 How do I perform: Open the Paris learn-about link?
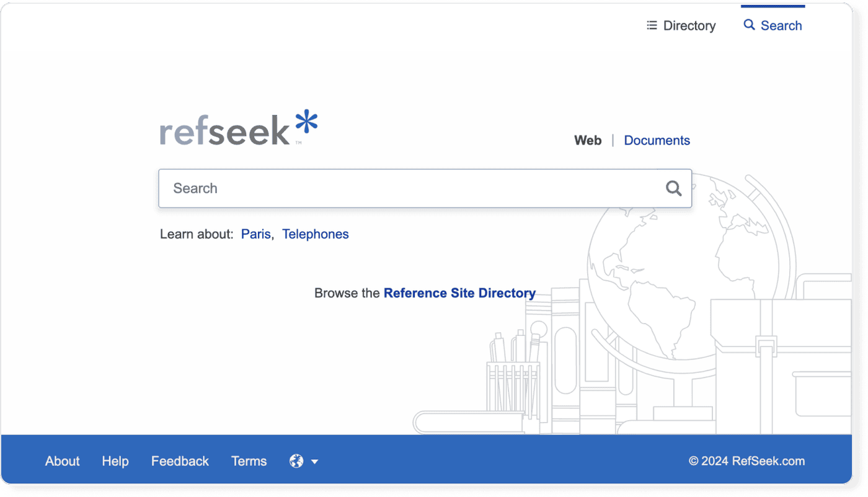point(256,234)
